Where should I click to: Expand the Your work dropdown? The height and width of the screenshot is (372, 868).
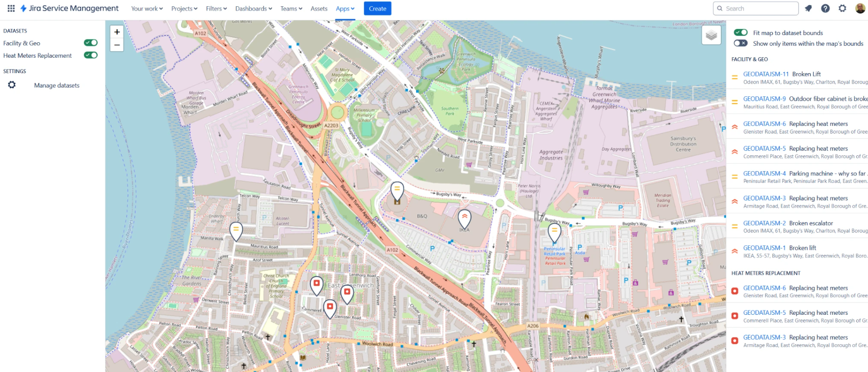point(147,9)
